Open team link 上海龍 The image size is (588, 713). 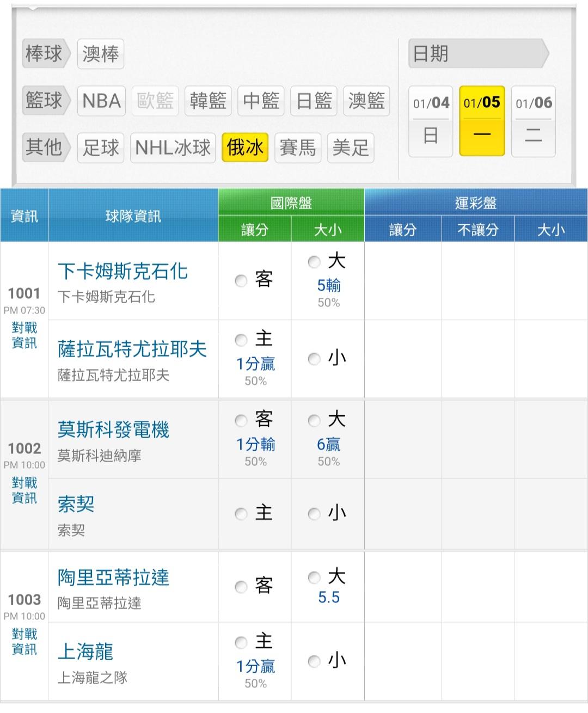click(85, 651)
